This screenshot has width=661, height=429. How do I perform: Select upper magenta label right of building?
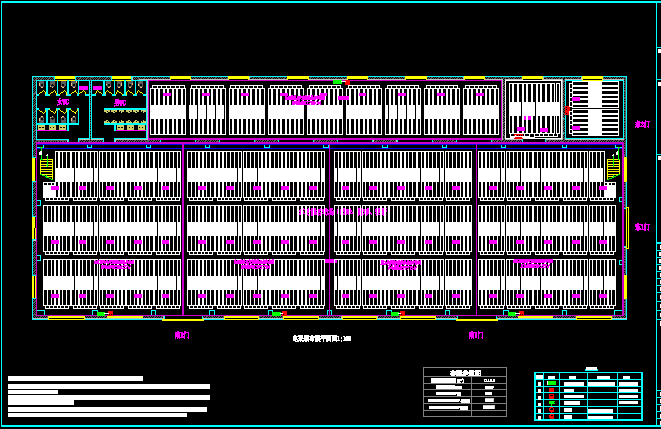point(642,125)
